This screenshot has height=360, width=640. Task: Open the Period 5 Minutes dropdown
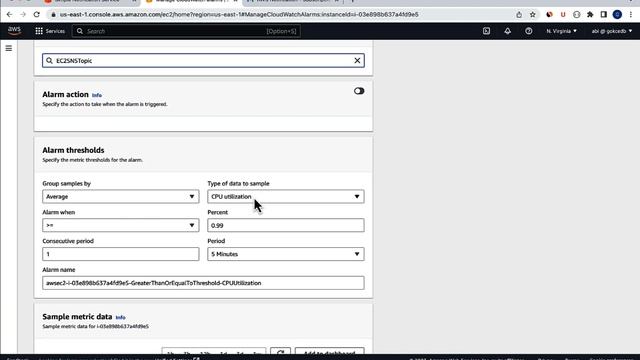point(286,254)
